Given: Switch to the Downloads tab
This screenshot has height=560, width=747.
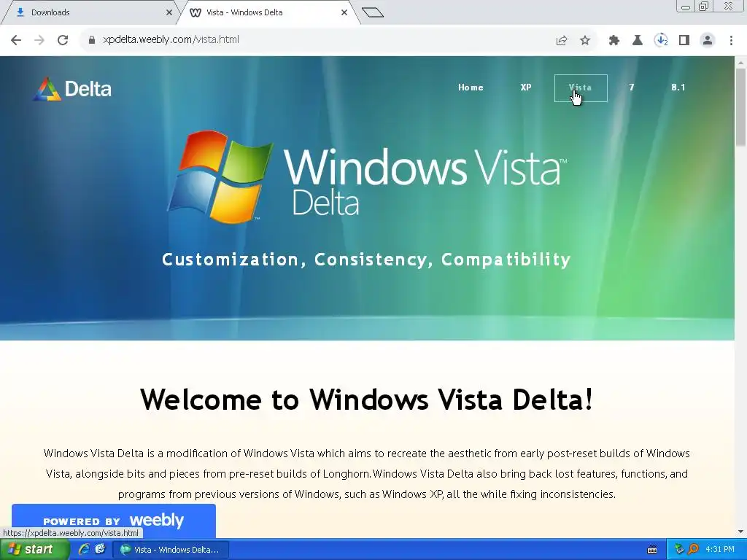Looking at the screenshot, I should [90, 12].
